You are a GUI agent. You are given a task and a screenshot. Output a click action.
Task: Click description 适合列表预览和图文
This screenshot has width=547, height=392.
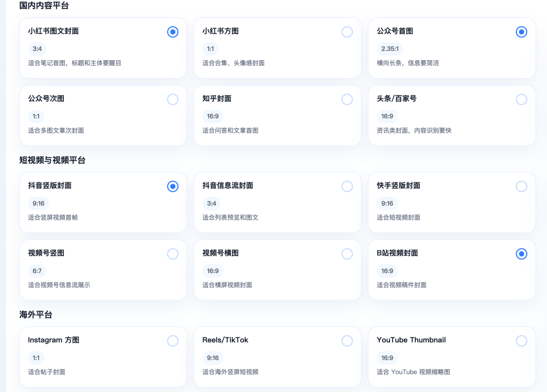230,218
